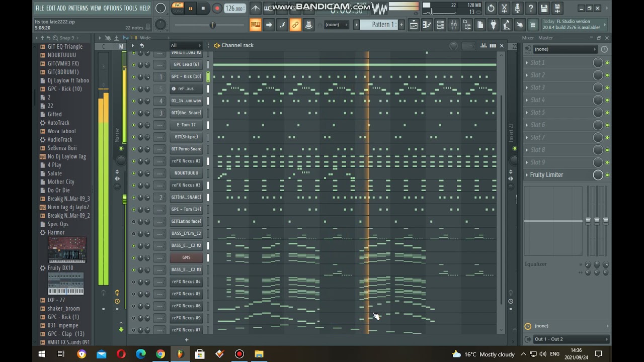
Task: Open the TOOLS menu
Action: (130, 8)
